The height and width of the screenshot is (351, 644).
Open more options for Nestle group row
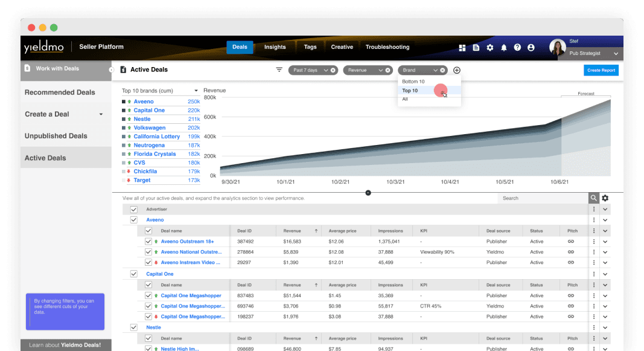click(x=594, y=327)
